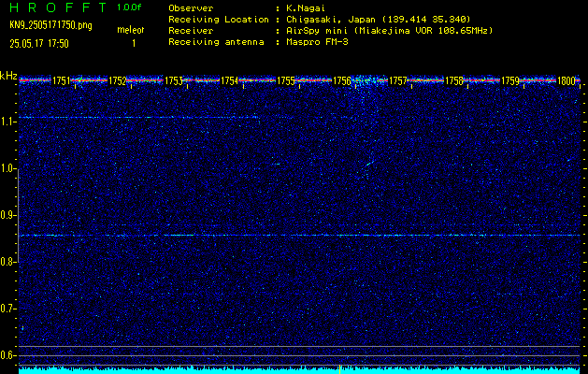Click the HROFFT title text

tap(59, 7)
